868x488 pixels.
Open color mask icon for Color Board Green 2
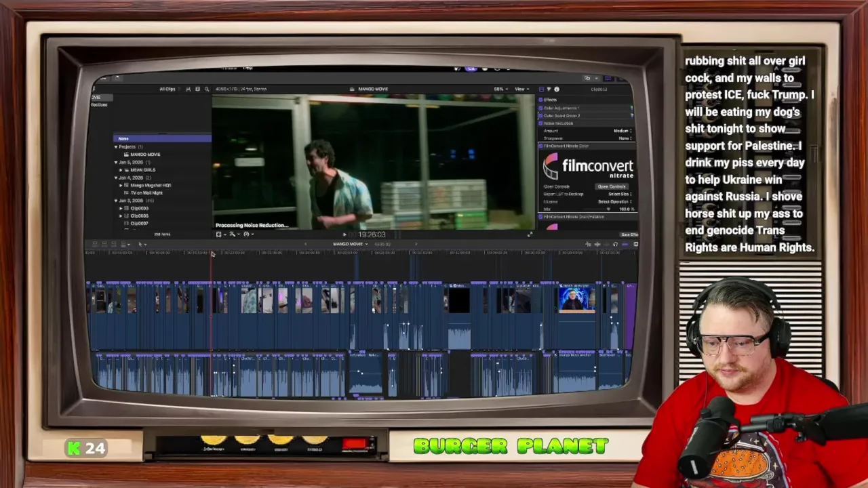pyautogui.click(x=631, y=116)
